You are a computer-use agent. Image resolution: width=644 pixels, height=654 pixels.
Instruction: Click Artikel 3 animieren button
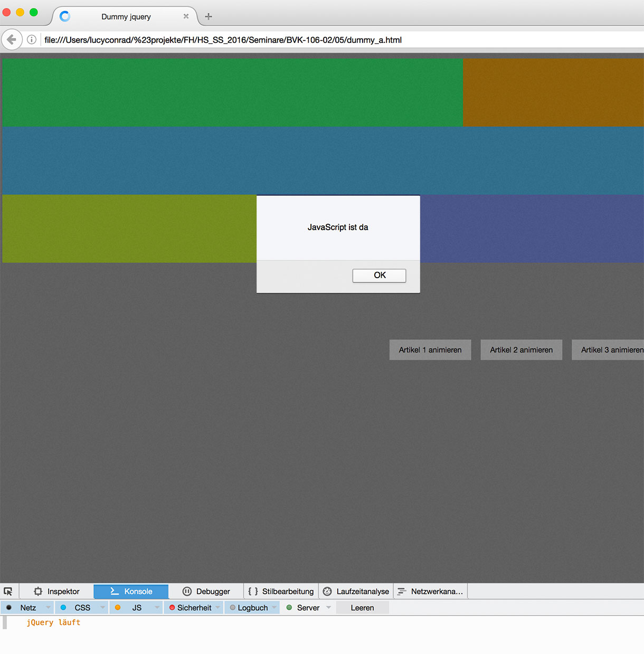[x=608, y=350]
